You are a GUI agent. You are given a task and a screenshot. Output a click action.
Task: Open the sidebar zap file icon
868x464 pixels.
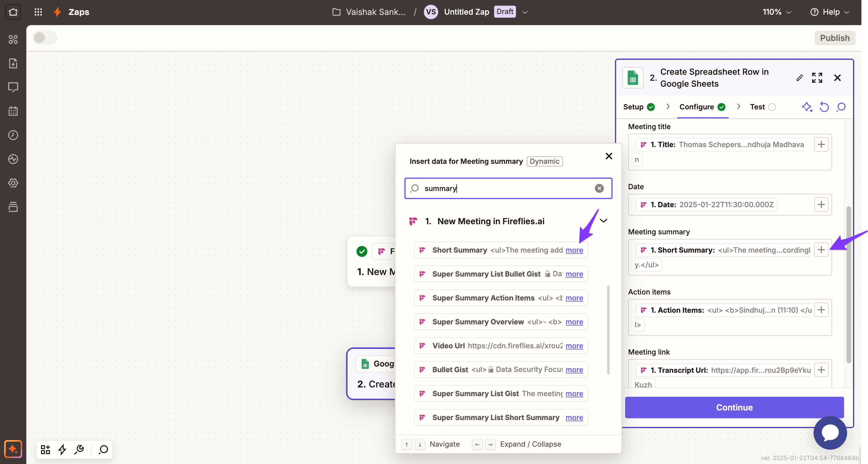click(13, 63)
